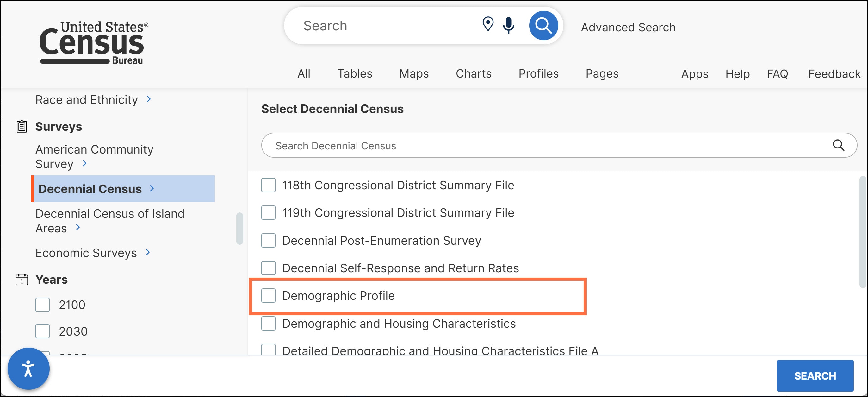Activate the microphone voice search icon
Viewport: 868px width, 397px height.
[x=508, y=25]
